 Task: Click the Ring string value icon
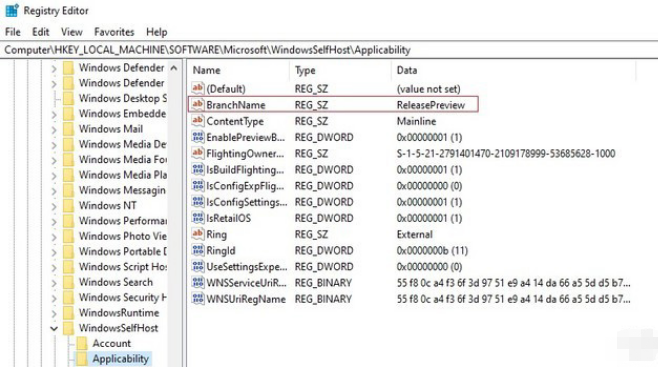pyautogui.click(x=198, y=234)
